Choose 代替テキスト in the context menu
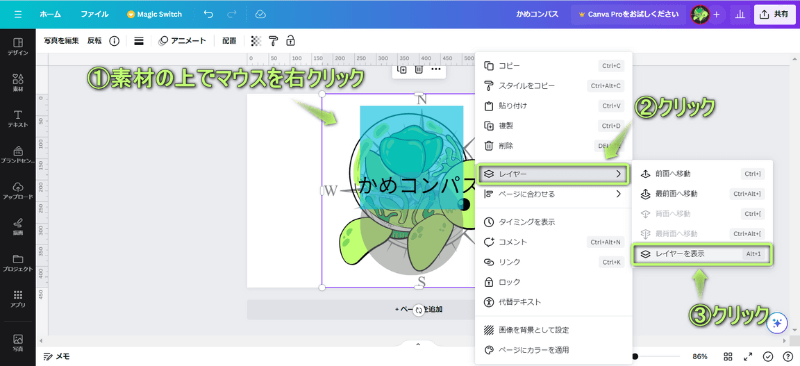 554,302
